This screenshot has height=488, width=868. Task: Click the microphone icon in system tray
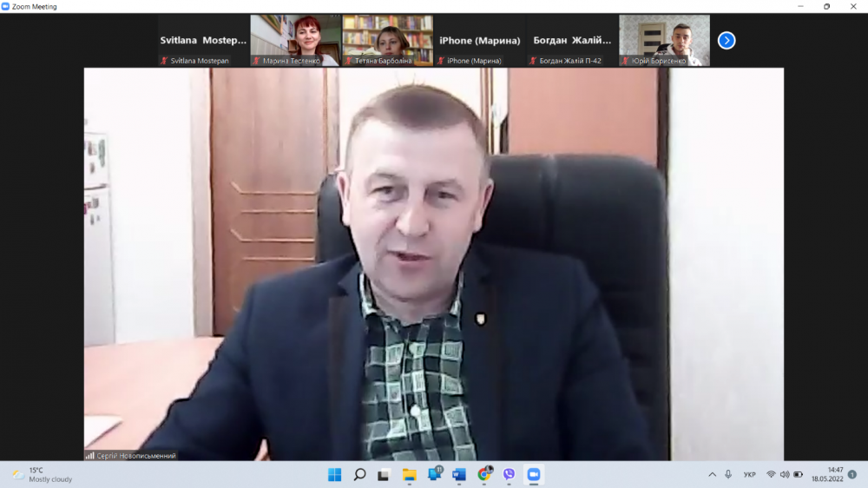(x=728, y=474)
